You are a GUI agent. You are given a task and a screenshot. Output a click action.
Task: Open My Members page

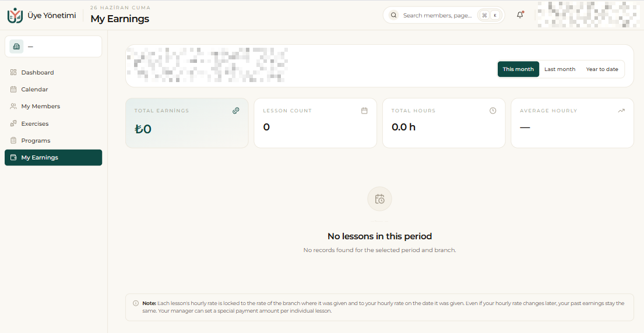coord(54,106)
